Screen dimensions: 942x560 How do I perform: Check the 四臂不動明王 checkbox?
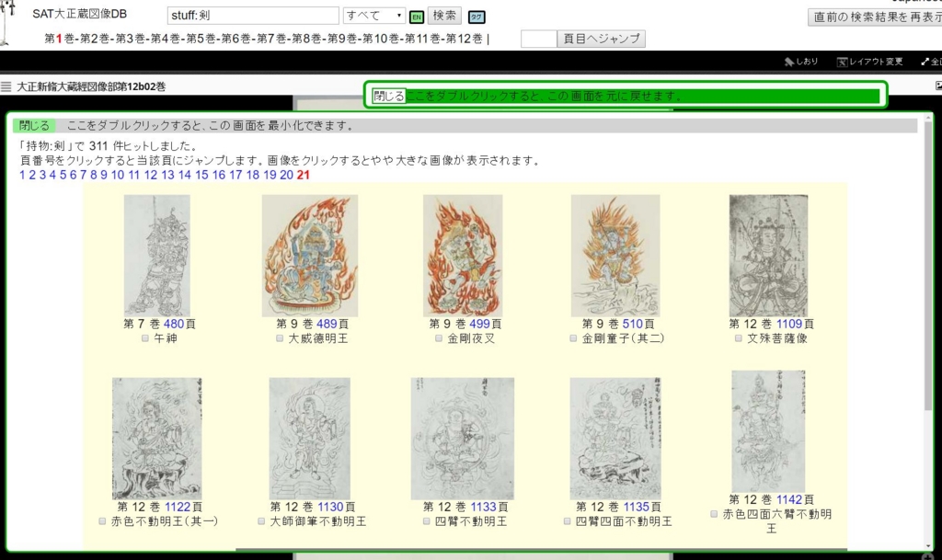(426, 521)
